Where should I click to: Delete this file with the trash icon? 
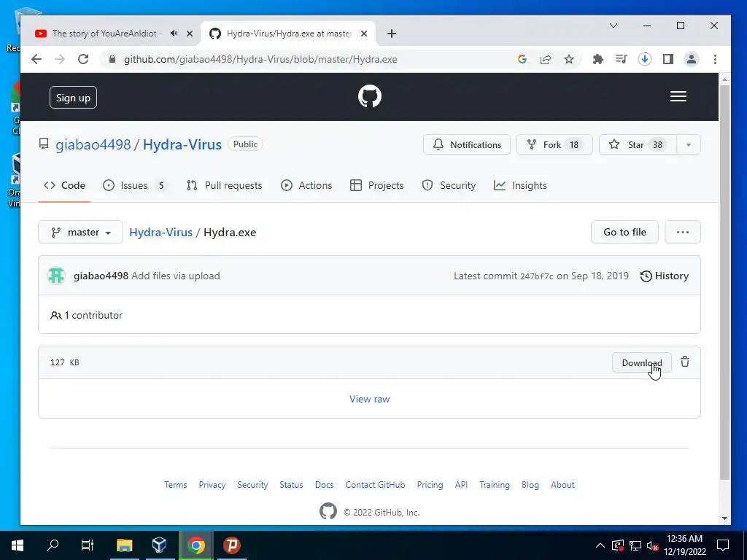pos(685,362)
